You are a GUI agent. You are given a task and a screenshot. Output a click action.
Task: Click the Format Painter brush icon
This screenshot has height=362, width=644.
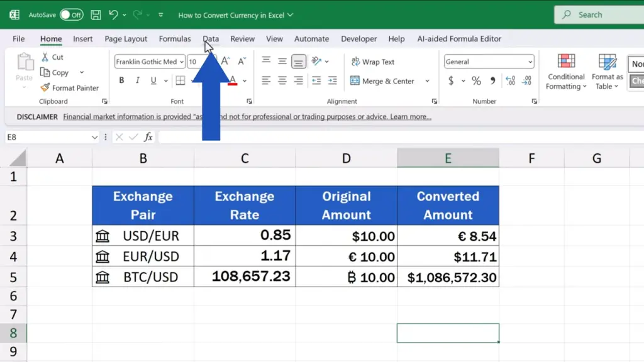[x=45, y=88]
